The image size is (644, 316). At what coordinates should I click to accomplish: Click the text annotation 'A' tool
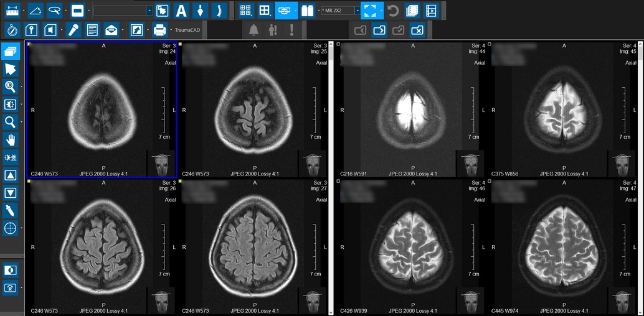pyautogui.click(x=181, y=11)
